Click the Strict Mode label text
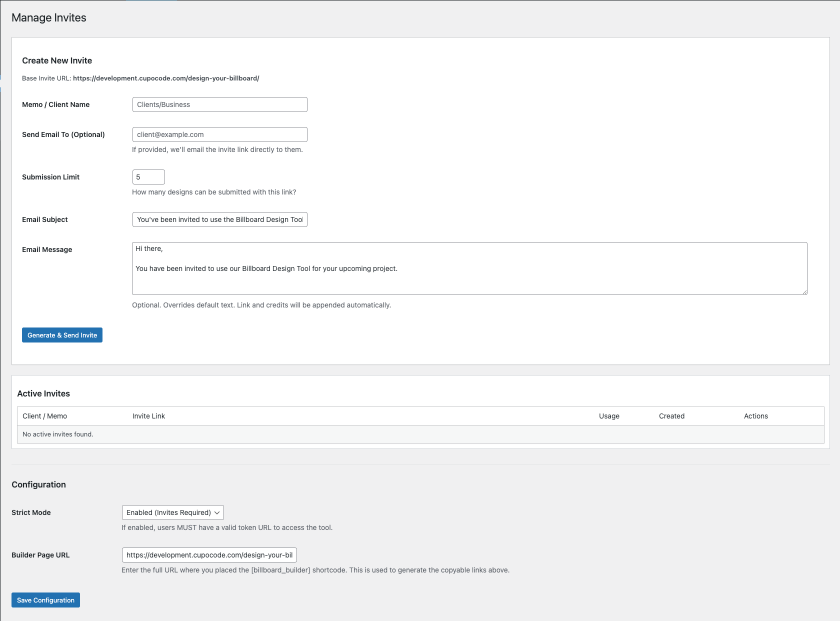The image size is (840, 621). coord(31,512)
